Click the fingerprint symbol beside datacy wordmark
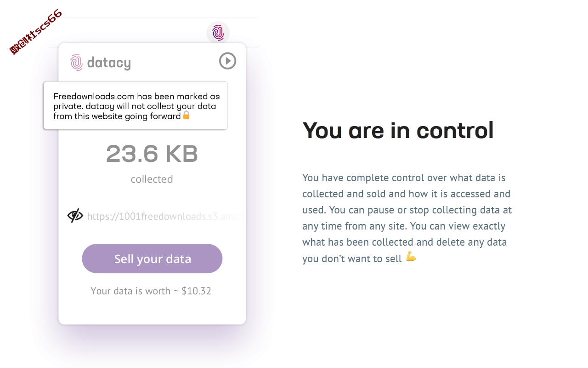 click(76, 63)
